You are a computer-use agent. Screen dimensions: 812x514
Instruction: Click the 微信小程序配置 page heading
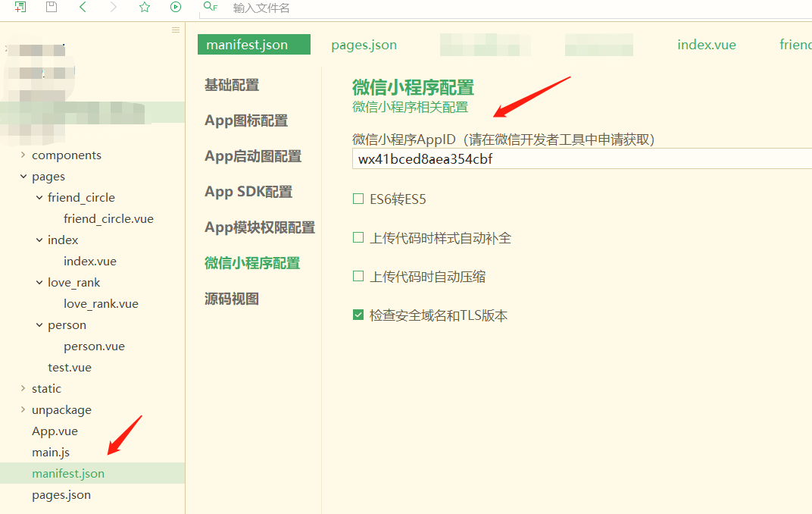pyautogui.click(x=414, y=87)
